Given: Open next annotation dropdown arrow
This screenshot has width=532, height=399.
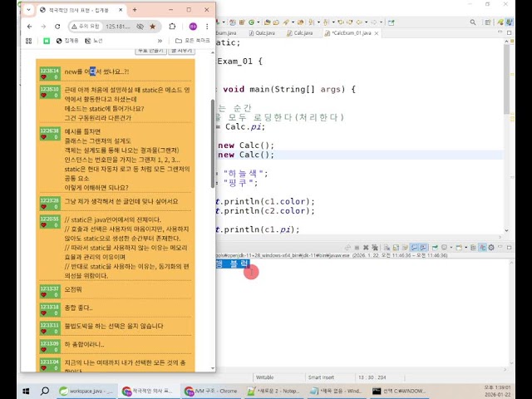Looking at the screenshot, I should 318,22.
